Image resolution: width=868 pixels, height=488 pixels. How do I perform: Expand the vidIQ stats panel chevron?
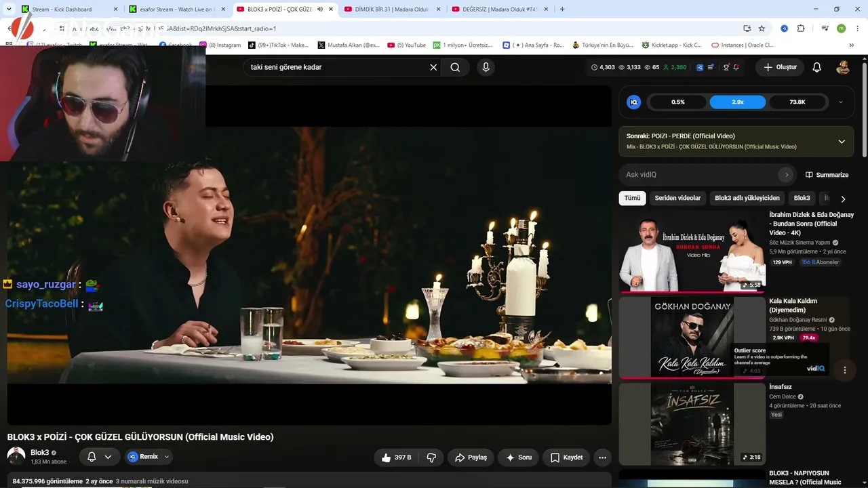(841, 102)
